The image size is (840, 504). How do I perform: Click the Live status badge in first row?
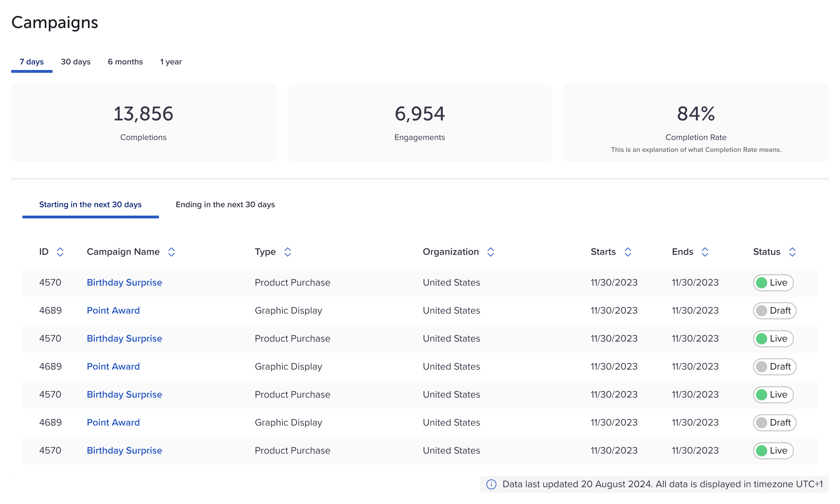pos(773,282)
